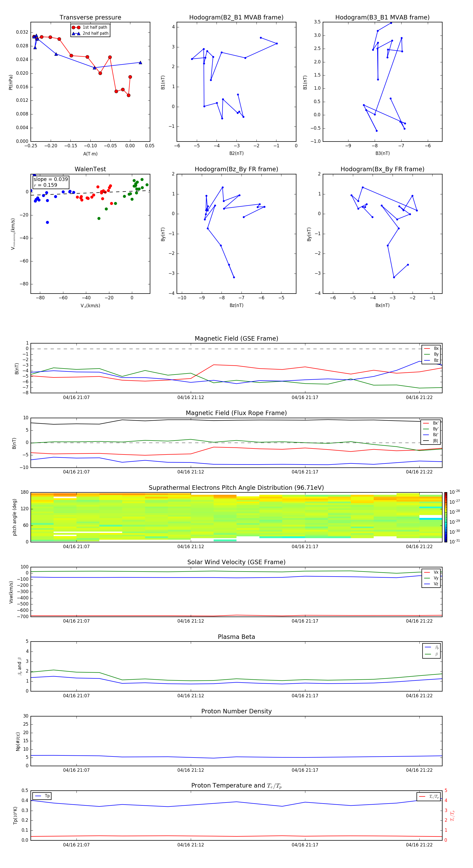
Task: Click the dashed regression line in WalenTest
Action: tap(90, 193)
